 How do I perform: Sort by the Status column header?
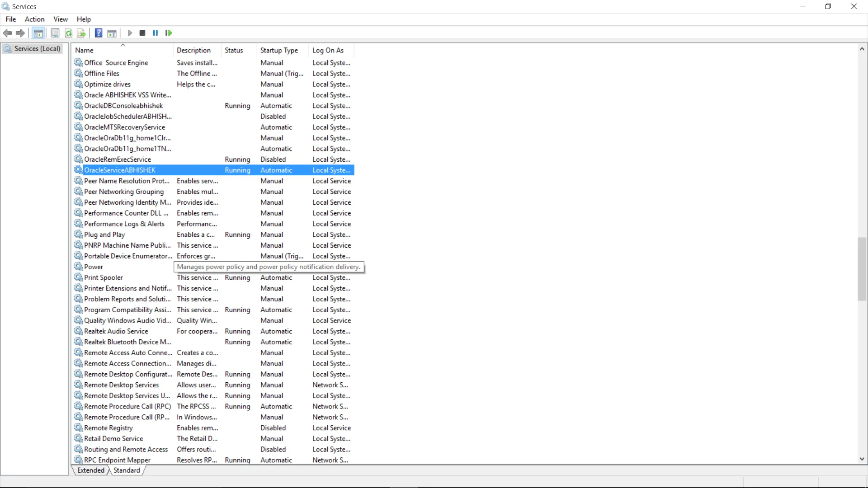234,50
